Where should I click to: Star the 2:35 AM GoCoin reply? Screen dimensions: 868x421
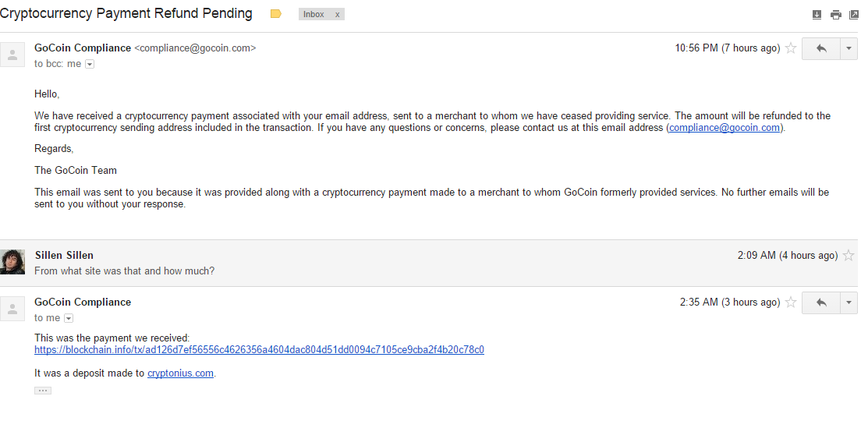pos(791,302)
